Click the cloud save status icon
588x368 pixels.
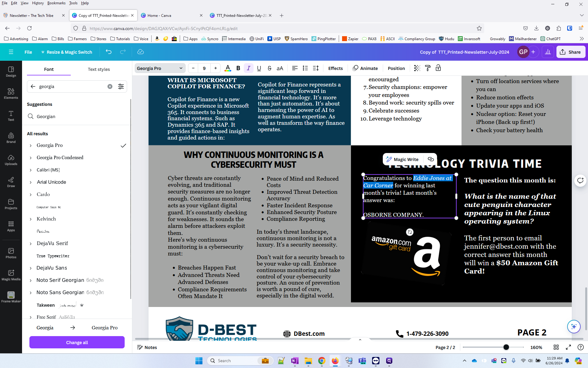[x=141, y=52]
